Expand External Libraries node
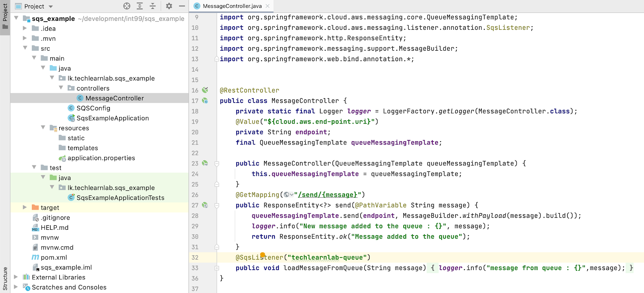644x293 pixels. (x=16, y=277)
